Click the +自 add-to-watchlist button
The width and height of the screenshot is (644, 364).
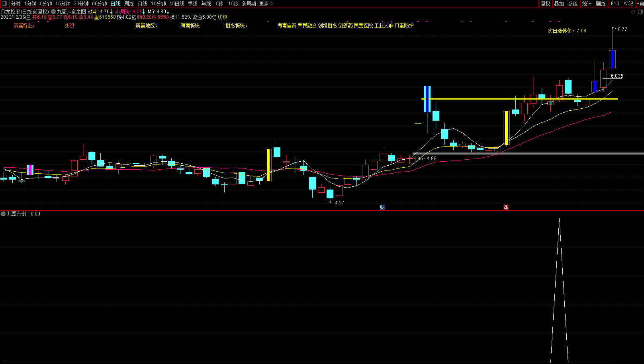[x=640, y=4]
